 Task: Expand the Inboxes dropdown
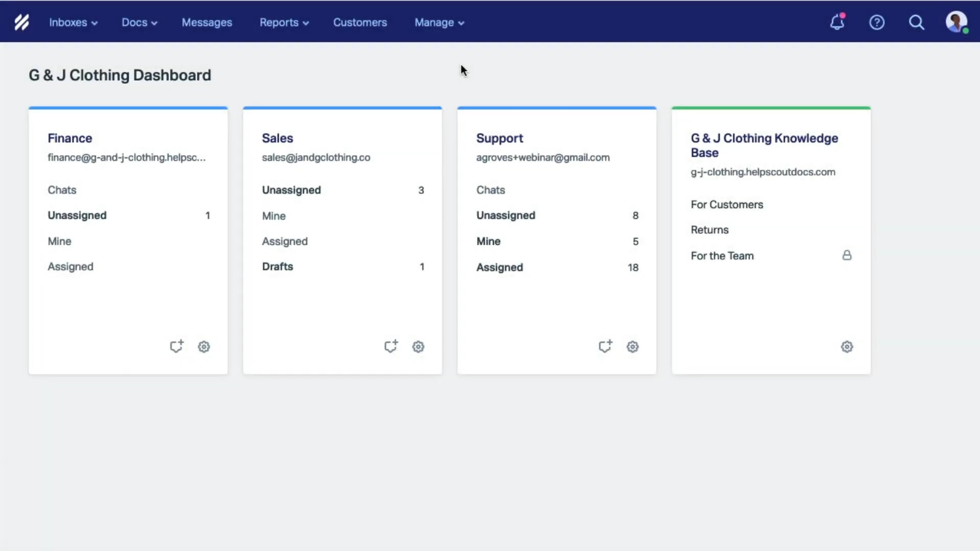point(73,22)
